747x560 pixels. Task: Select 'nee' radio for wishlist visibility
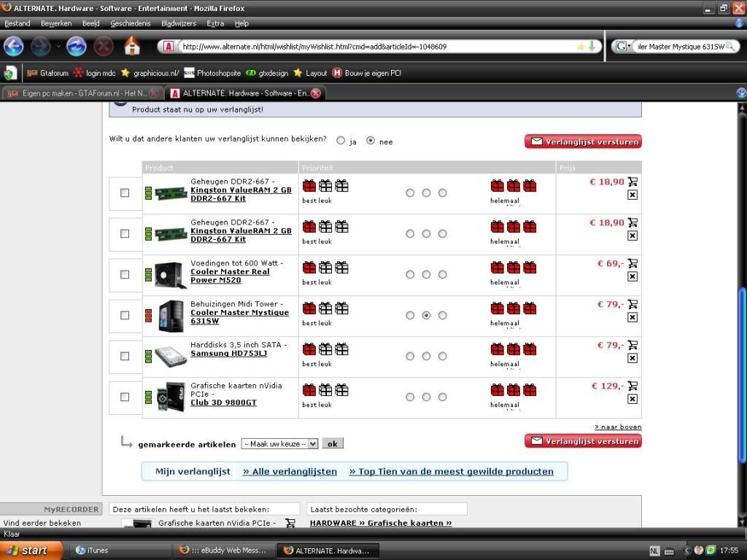pyautogui.click(x=371, y=141)
